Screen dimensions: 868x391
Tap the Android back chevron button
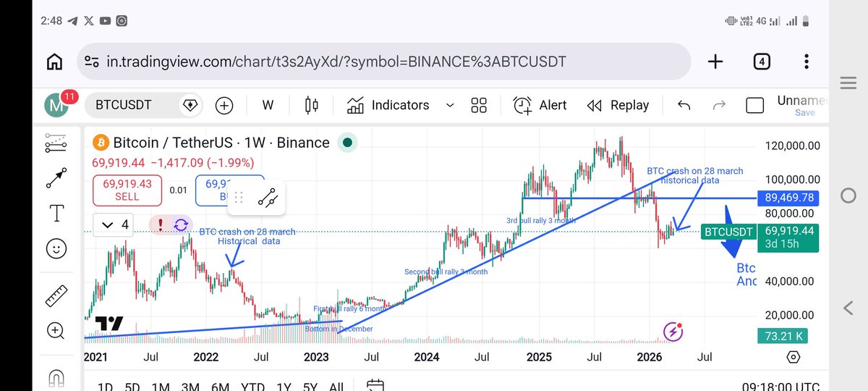848,308
